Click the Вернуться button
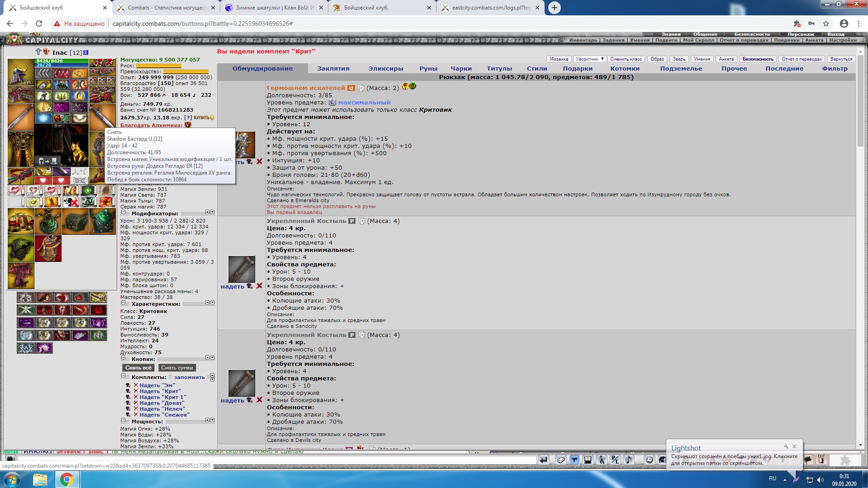Image resolution: width=868 pixels, height=488 pixels. click(x=841, y=59)
